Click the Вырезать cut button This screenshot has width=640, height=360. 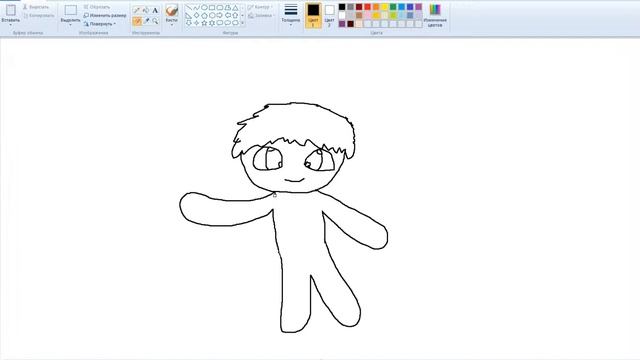[x=36, y=7]
